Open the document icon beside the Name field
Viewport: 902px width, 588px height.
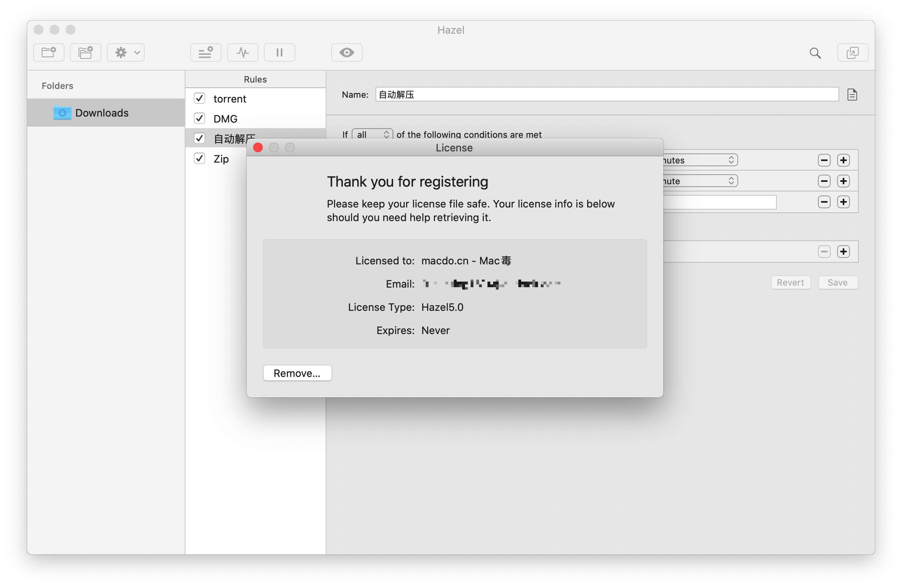(x=852, y=95)
